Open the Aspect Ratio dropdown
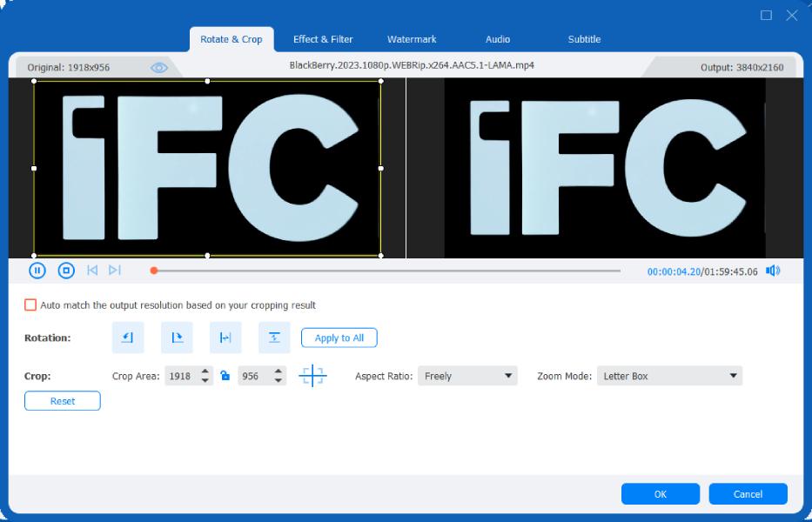The width and height of the screenshot is (812, 522). (x=467, y=376)
